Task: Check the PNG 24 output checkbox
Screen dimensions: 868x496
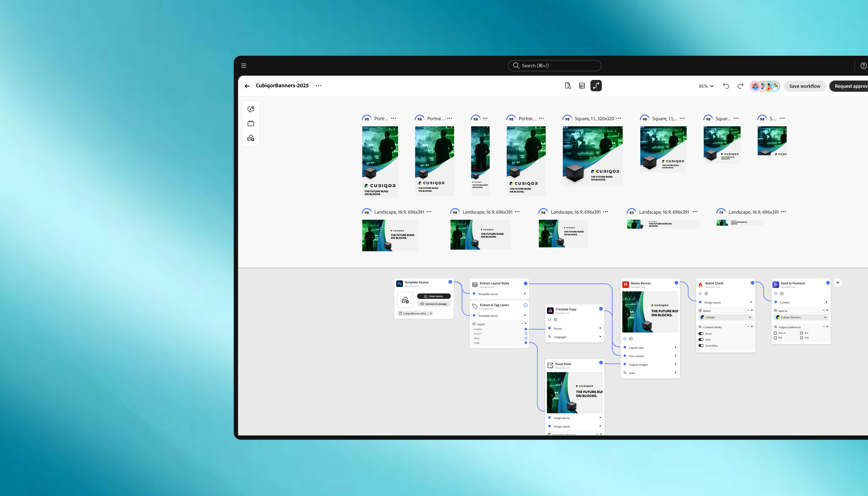Action: pyautogui.click(x=775, y=333)
